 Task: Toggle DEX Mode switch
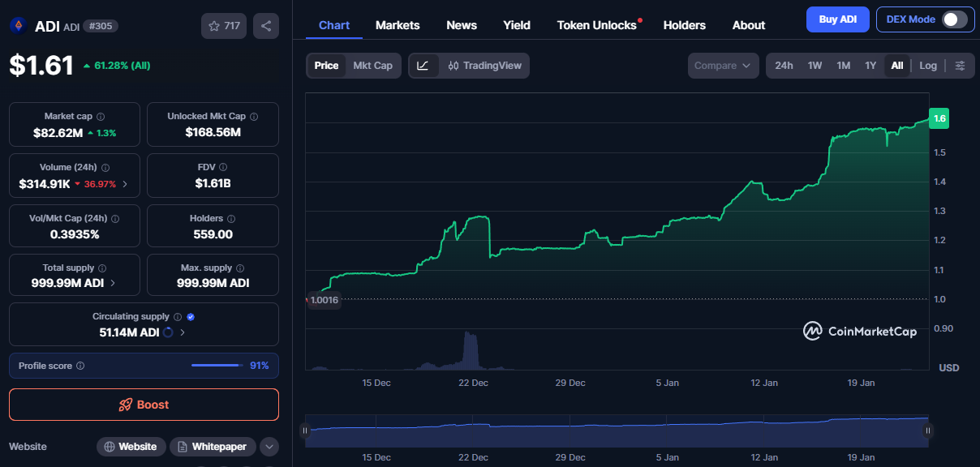[954, 19]
